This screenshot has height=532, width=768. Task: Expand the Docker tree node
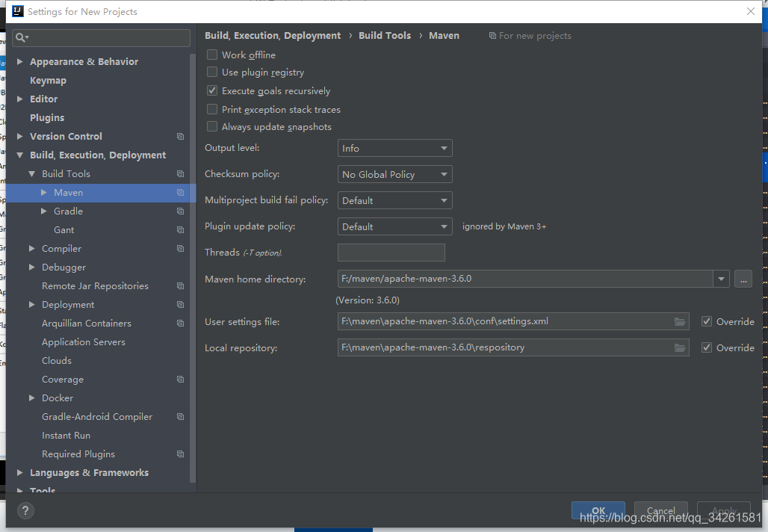[32, 398]
